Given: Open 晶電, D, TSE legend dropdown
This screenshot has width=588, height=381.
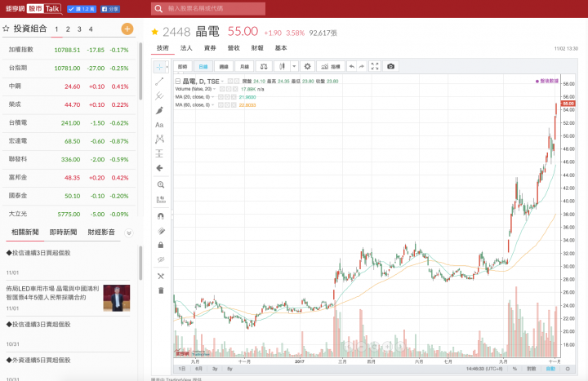Looking at the screenshot, I should pyautogui.click(x=222, y=82).
